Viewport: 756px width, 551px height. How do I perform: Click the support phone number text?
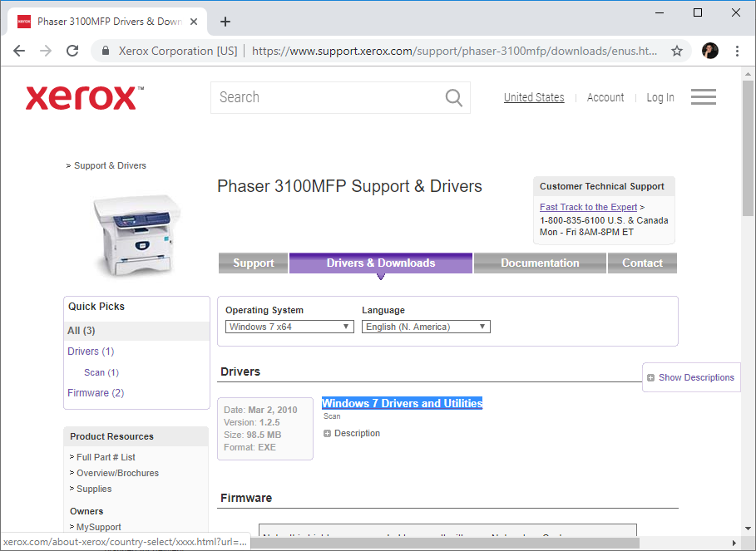[x=604, y=220]
